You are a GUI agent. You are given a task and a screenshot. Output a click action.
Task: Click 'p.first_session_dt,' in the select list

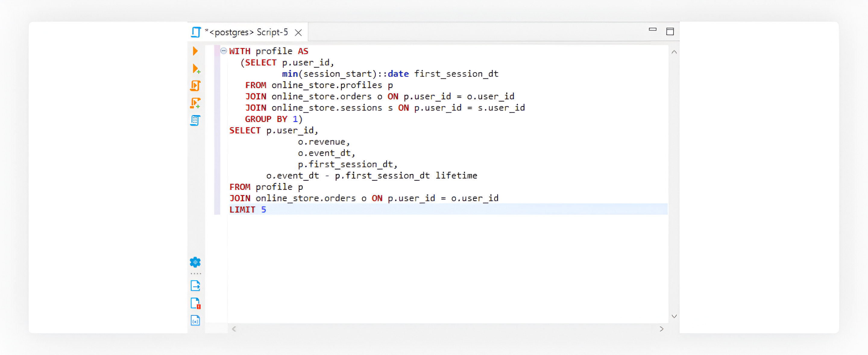[x=348, y=164]
